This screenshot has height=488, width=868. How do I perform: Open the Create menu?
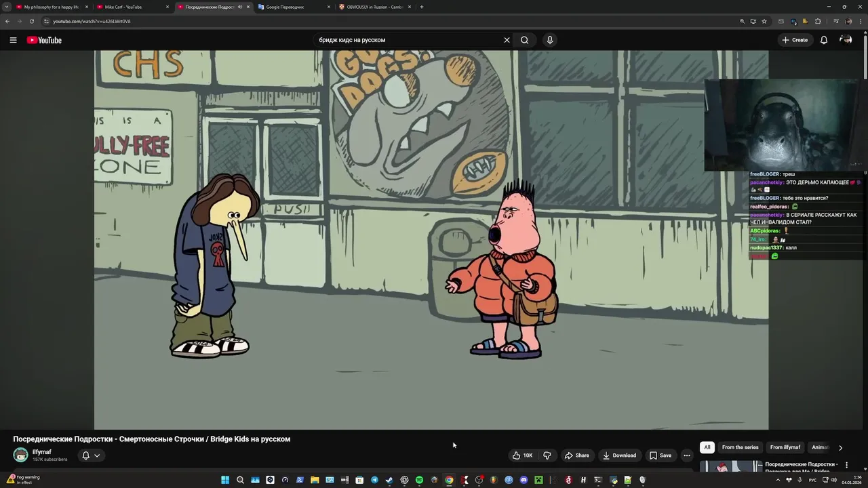[x=795, y=40]
